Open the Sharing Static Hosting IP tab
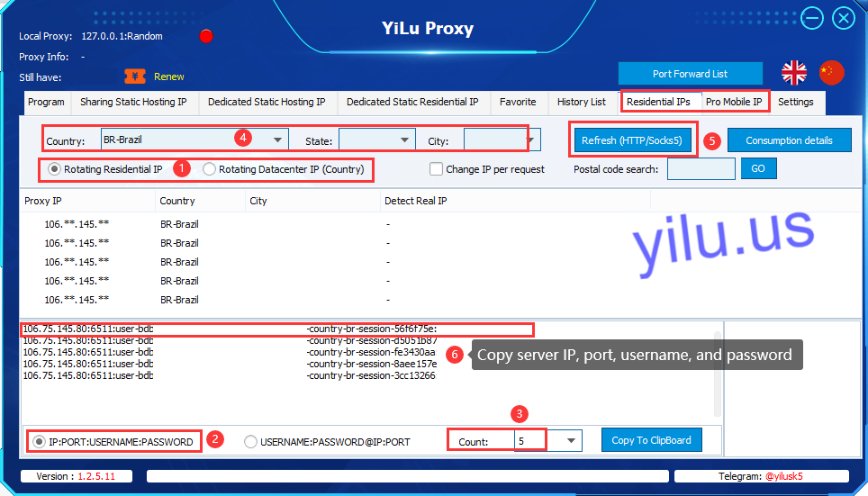868x496 pixels. point(133,103)
